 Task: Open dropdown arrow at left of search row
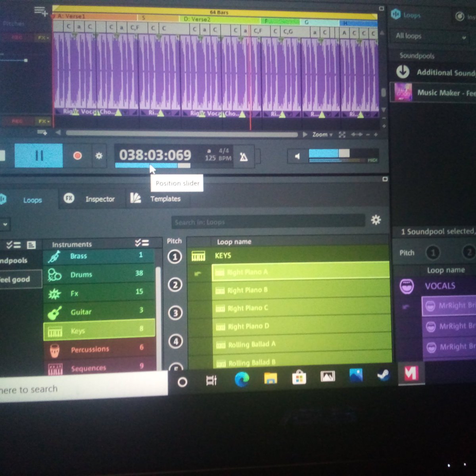point(5,224)
